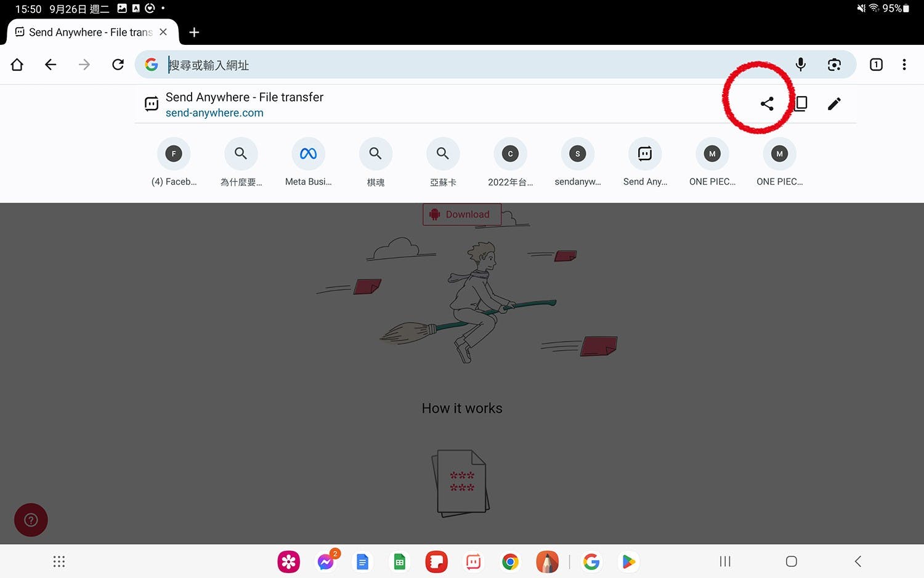Navigate back to previous page
Viewport: 924px width, 578px height.
tap(51, 65)
